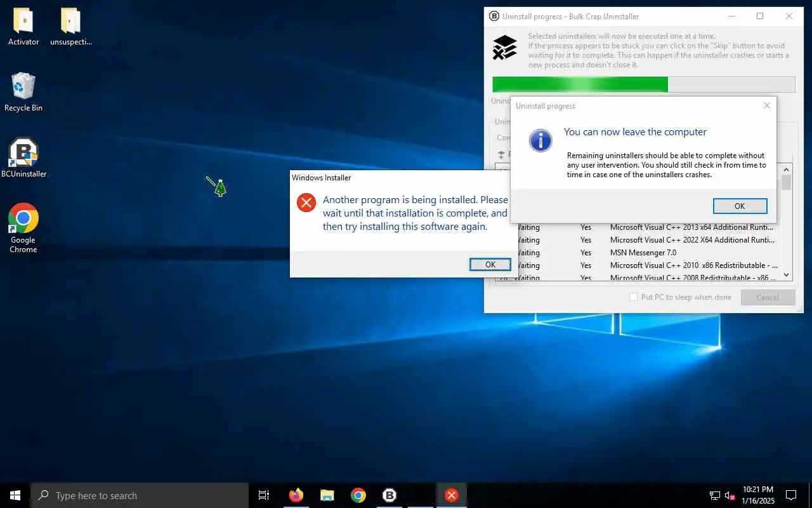Click the Yes cell in Visual C++ 2013 row
Viewport: 812px width, 508px height.
coord(586,227)
